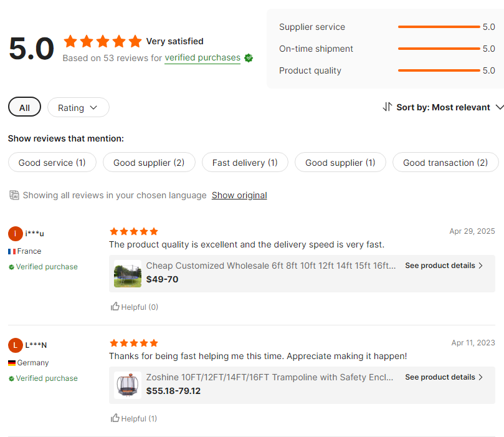Click the Helpful thumbs-up on the first review
This screenshot has width=504, height=437.
116,306
